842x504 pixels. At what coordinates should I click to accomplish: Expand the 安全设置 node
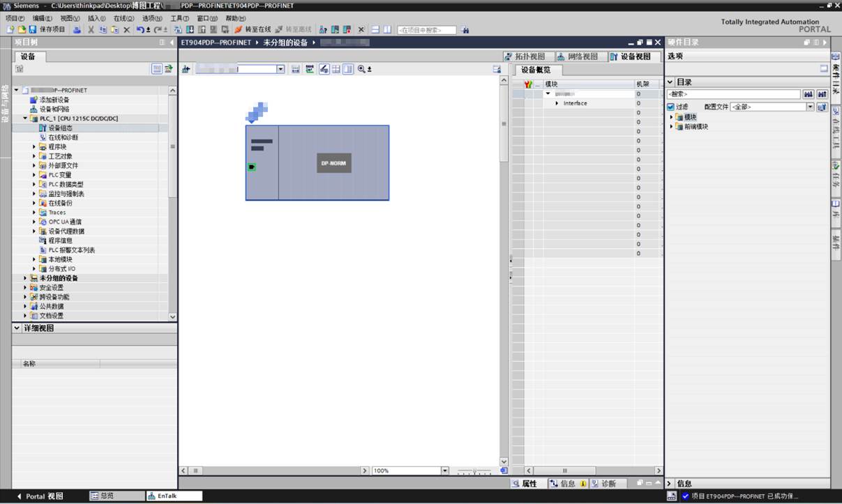[x=26, y=287]
